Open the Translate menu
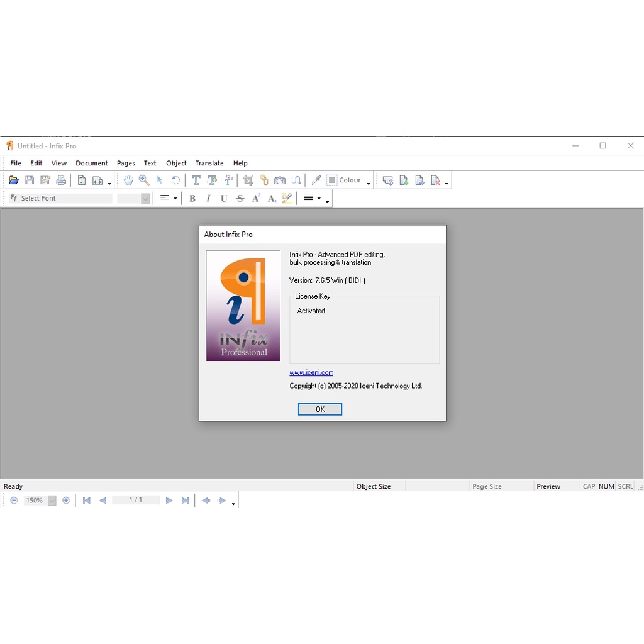Viewport: 644px width, 644px height. (209, 163)
